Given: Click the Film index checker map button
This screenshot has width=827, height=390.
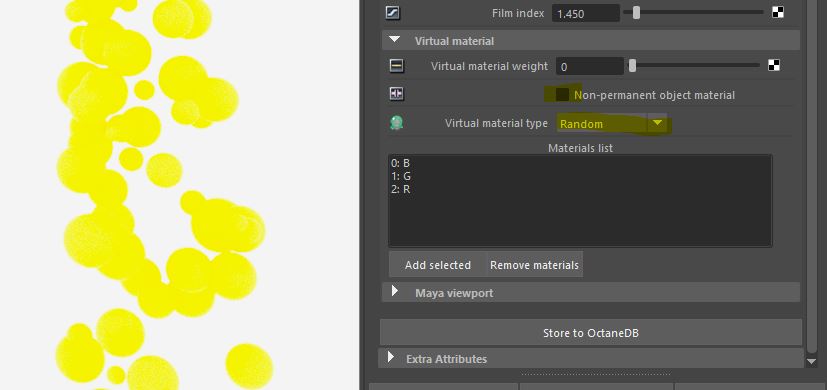Looking at the screenshot, I should click(777, 13).
